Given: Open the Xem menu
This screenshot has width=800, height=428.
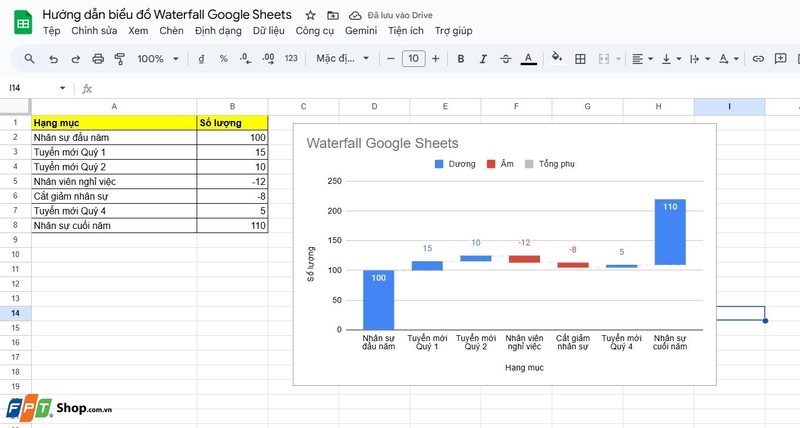Looking at the screenshot, I should (138, 31).
